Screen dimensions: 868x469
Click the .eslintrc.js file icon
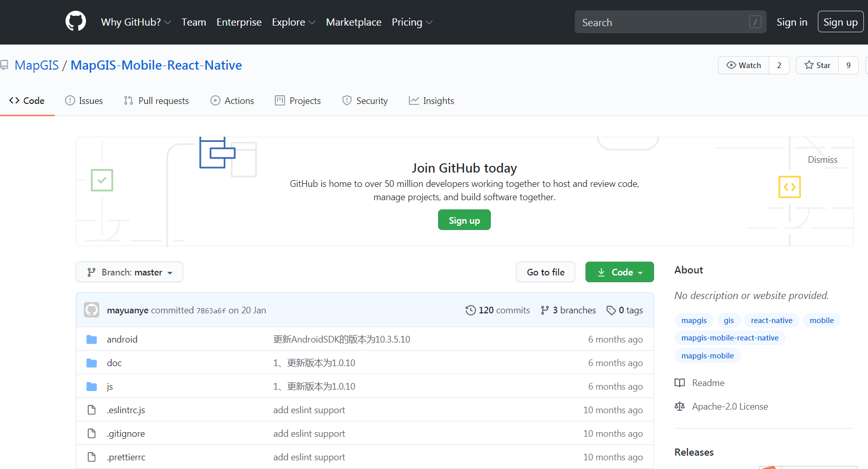pyautogui.click(x=92, y=410)
